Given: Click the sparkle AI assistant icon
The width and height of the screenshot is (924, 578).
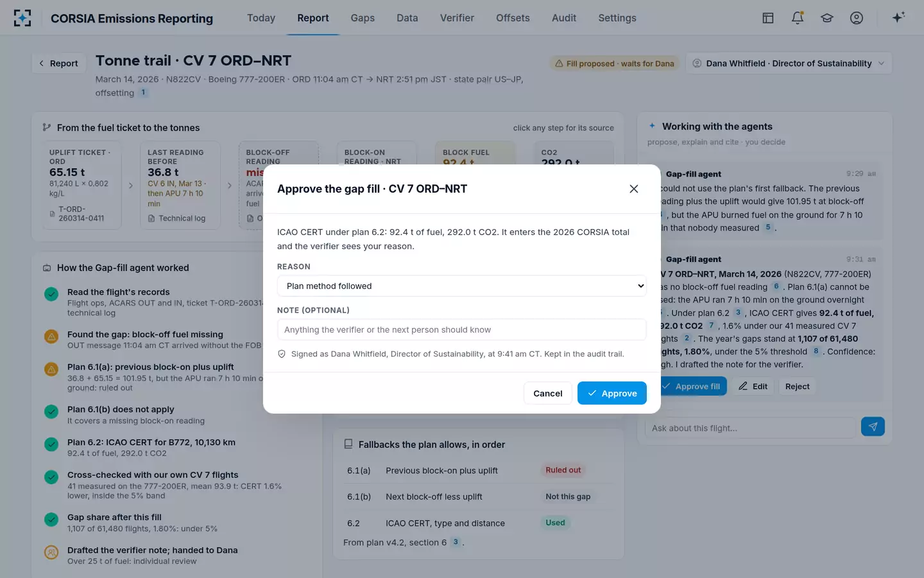Looking at the screenshot, I should (898, 17).
